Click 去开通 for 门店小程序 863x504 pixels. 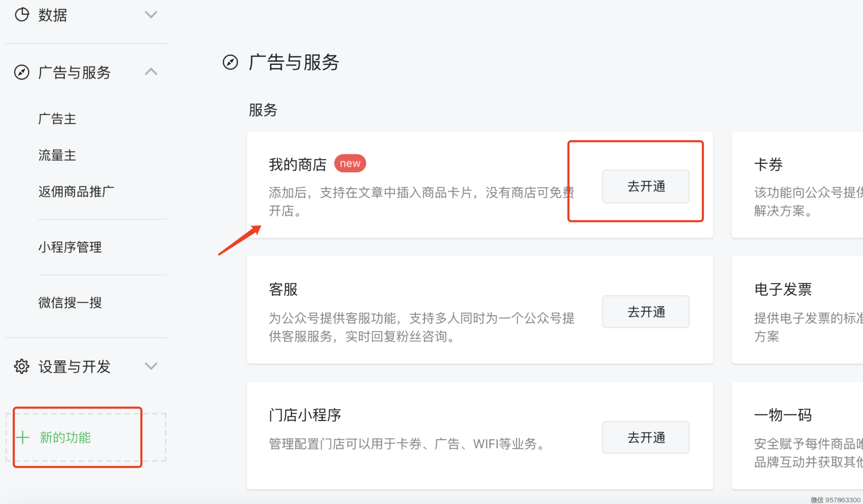point(646,438)
